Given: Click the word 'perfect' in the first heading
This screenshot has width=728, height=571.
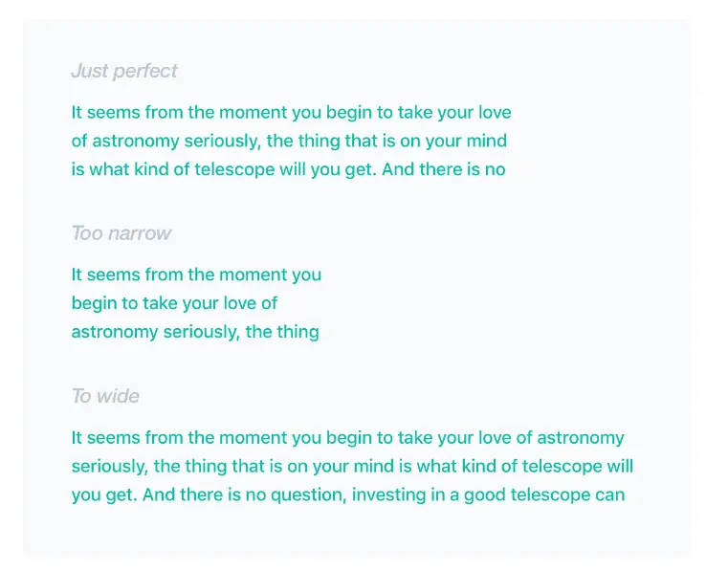Looking at the screenshot, I should click(x=145, y=71).
